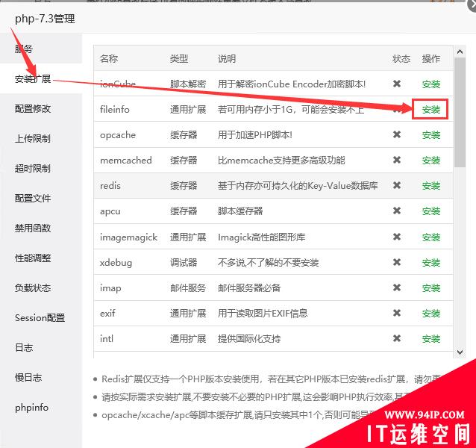
Task: Click the apcu status X icon
Action: click(x=397, y=211)
